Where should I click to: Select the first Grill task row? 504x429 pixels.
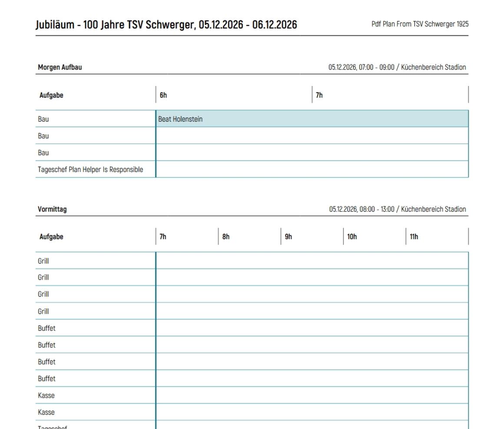click(x=43, y=261)
